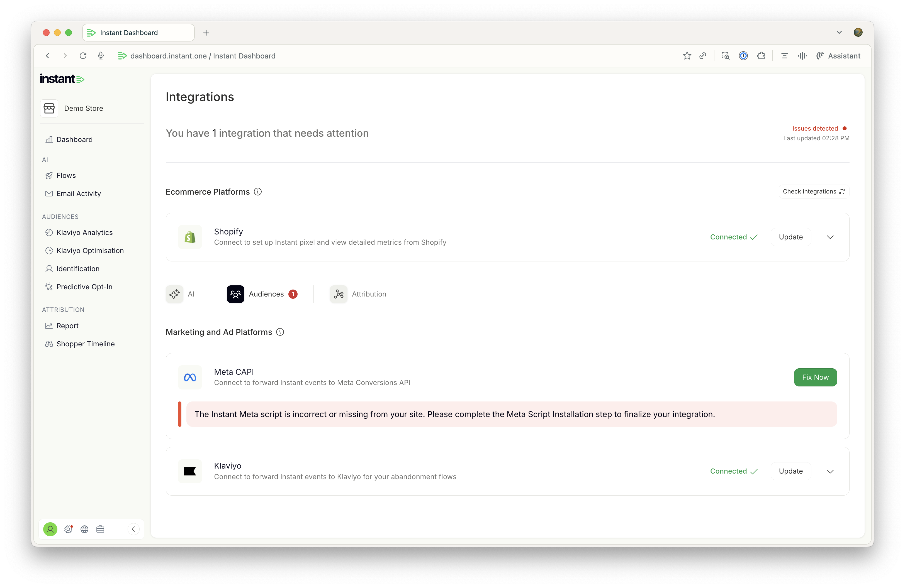This screenshot has width=905, height=588.
Task: Open Identification page
Action: pos(77,269)
